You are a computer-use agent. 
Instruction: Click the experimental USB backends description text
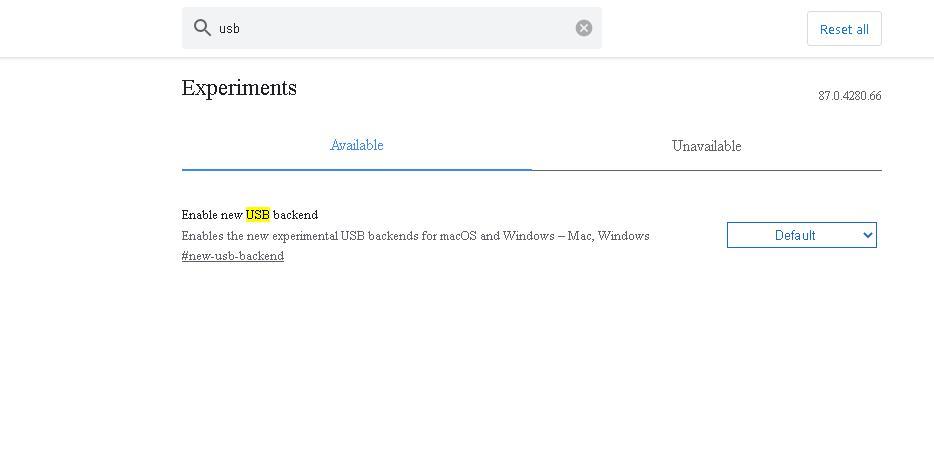pyautogui.click(x=385, y=235)
